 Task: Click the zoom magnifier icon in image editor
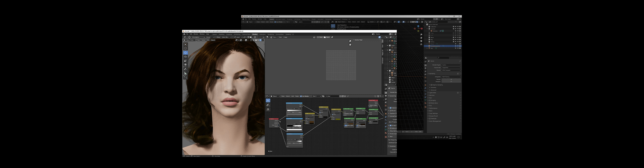pyautogui.click(x=350, y=41)
